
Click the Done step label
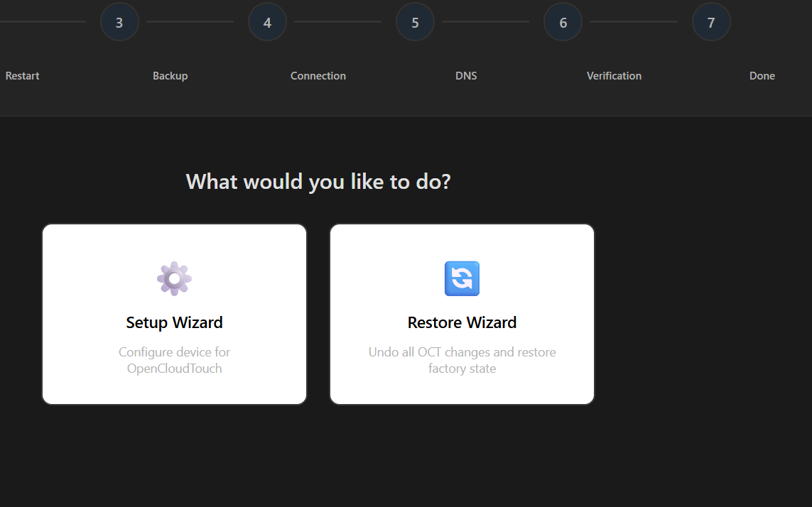(x=762, y=75)
